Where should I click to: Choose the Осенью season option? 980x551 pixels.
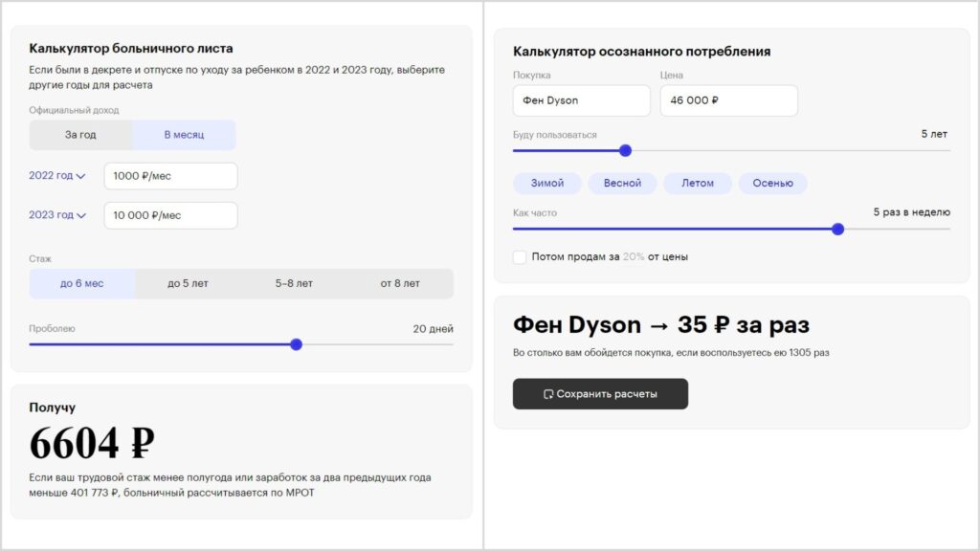[x=773, y=183]
